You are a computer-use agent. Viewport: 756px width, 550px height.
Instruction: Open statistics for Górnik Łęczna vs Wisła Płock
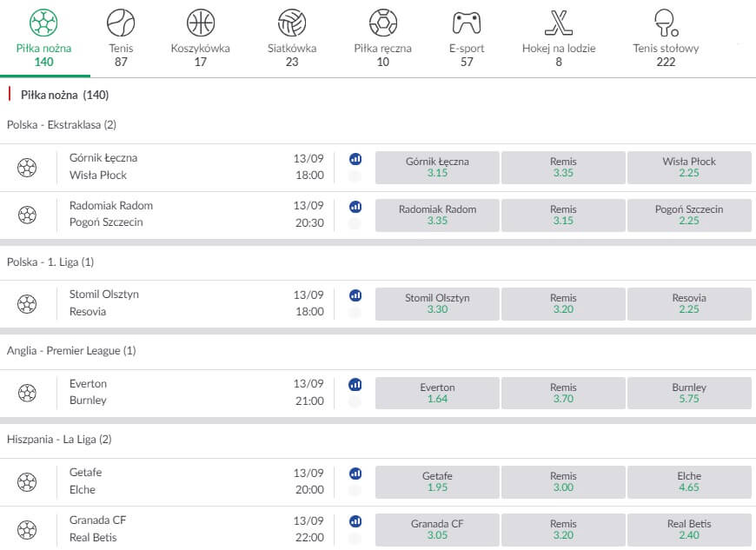point(355,159)
